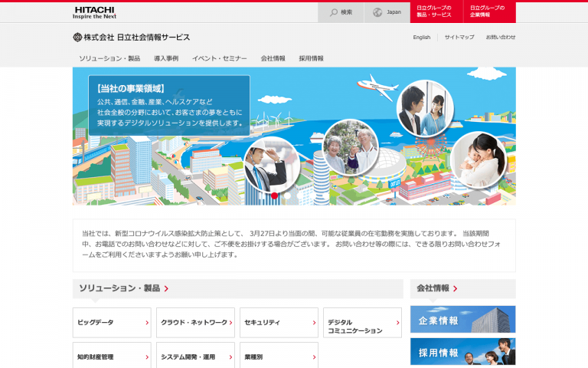Click the magnifier search icon

click(x=333, y=12)
